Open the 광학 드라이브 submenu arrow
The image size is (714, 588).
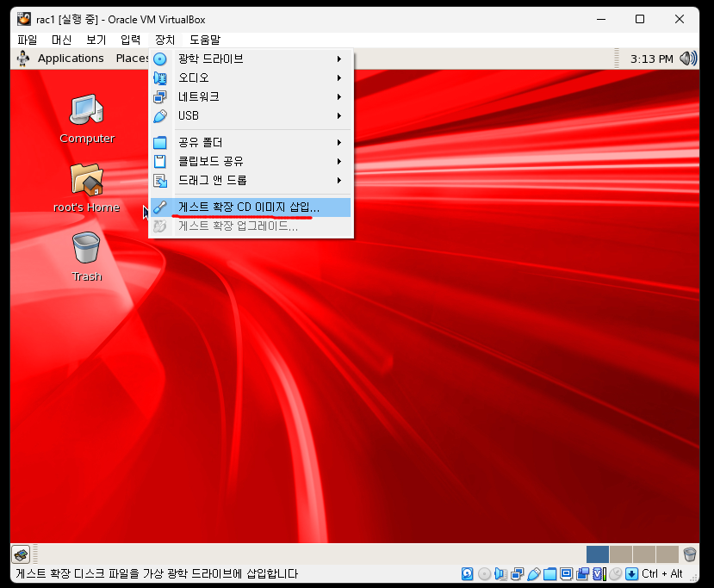click(x=339, y=59)
